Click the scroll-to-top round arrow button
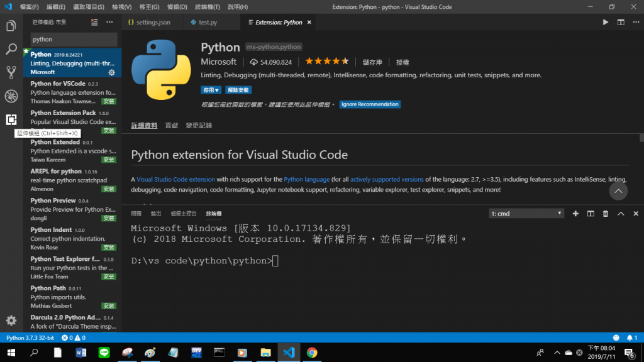 [x=618, y=191]
